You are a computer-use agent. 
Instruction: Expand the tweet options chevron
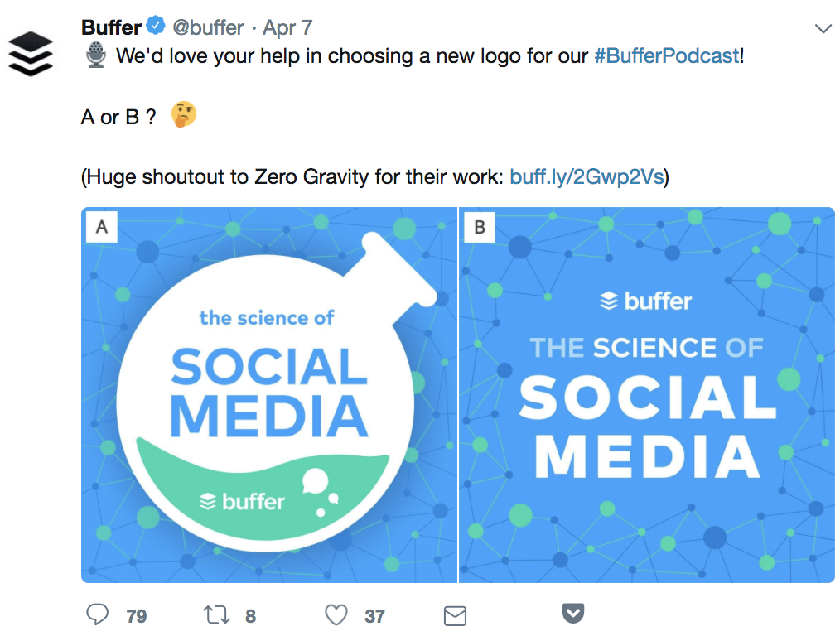(x=823, y=29)
